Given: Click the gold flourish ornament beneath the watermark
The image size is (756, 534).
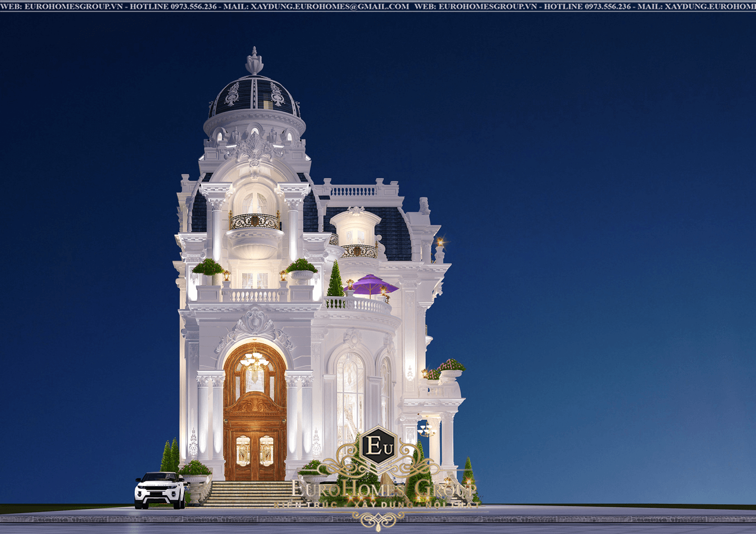Looking at the screenshot, I should (378, 520).
